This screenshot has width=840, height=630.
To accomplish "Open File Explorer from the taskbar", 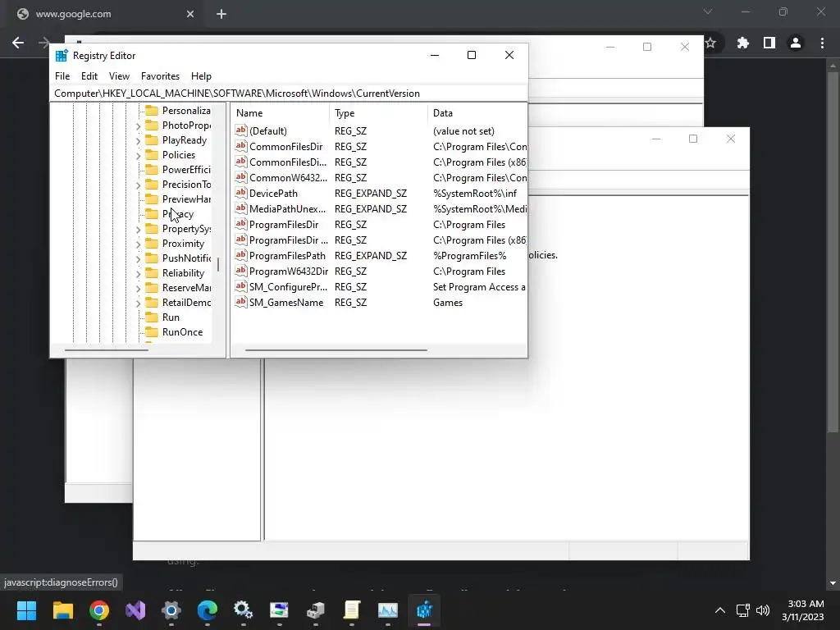I will [x=62, y=610].
